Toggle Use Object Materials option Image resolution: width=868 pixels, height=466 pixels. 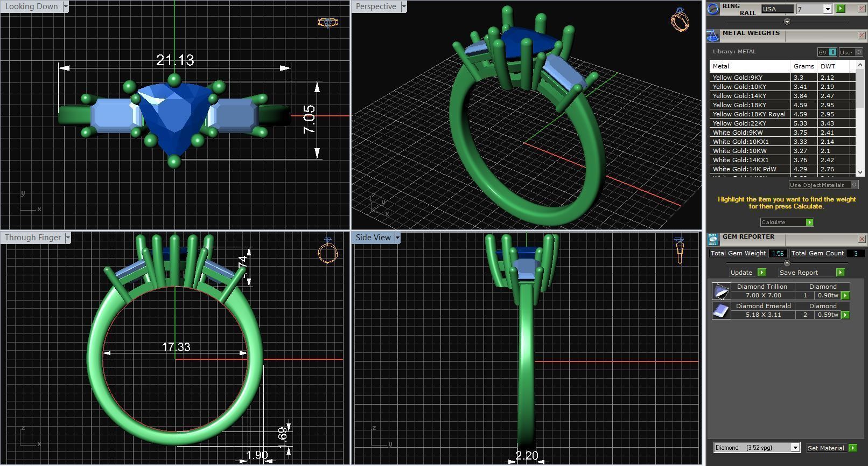[823, 185]
